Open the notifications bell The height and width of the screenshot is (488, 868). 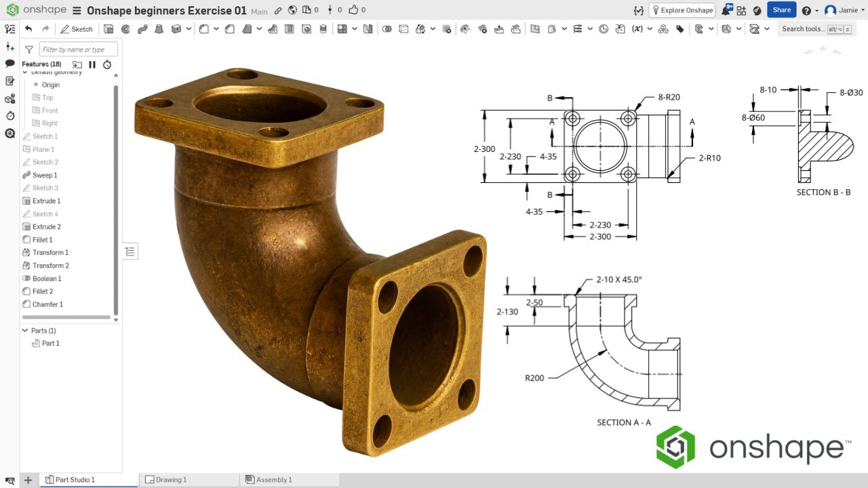[x=726, y=9]
